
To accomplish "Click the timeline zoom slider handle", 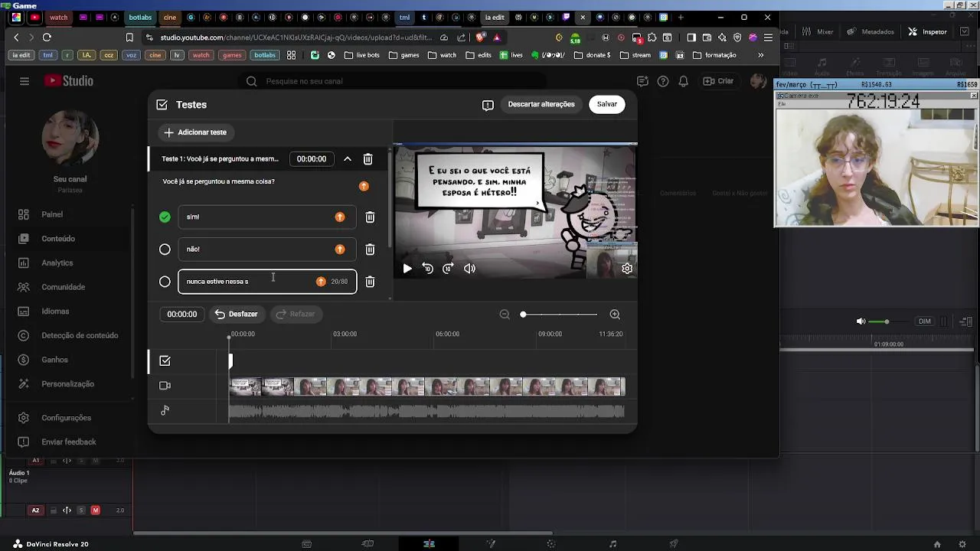I will [x=523, y=315].
